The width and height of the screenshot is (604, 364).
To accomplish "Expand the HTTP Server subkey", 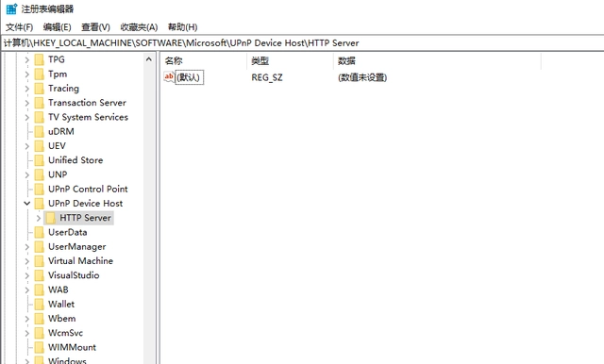I will (x=38, y=218).
